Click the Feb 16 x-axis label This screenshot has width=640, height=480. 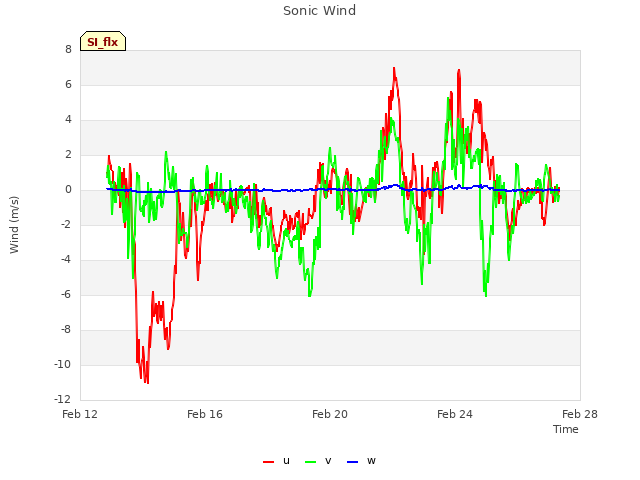tap(205, 414)
